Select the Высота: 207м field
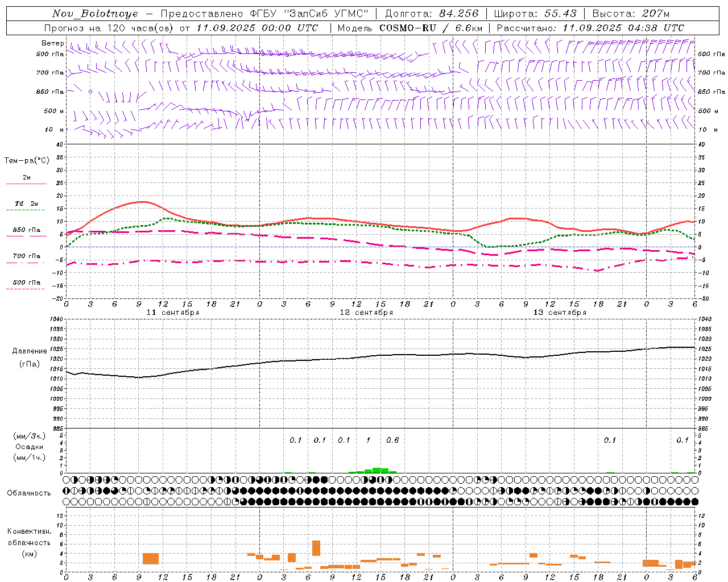Screen dimensions: 728x582 (631, 14)
